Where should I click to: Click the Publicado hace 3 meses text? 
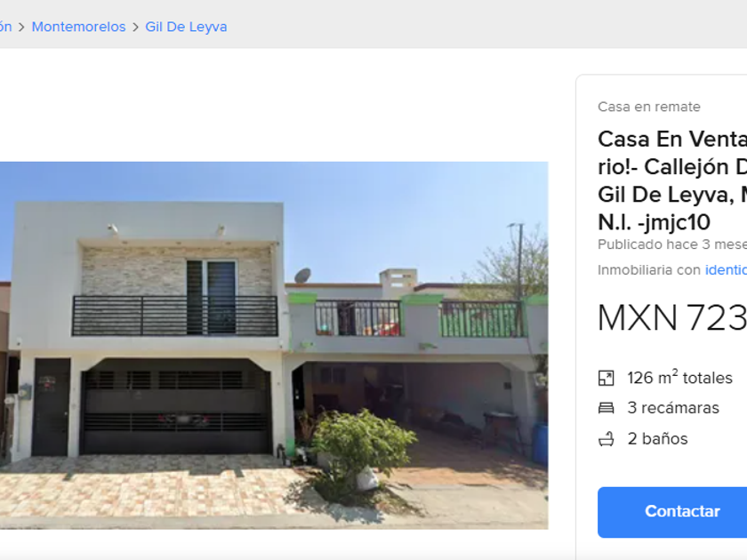672,244
